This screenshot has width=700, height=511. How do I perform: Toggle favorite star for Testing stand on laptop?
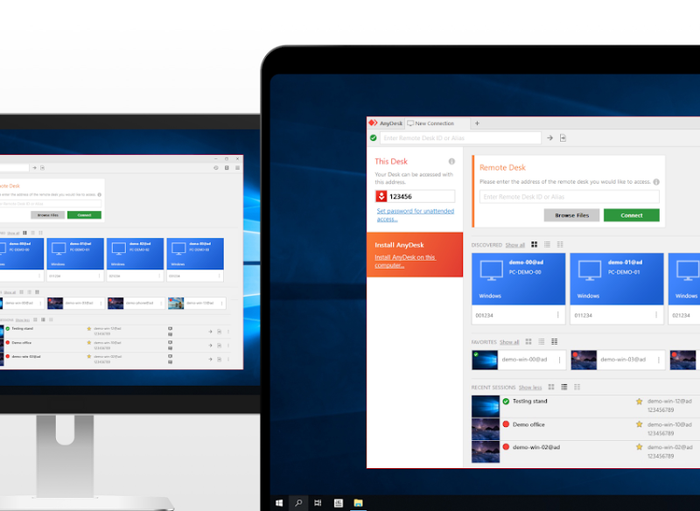[x=639, y=401]
